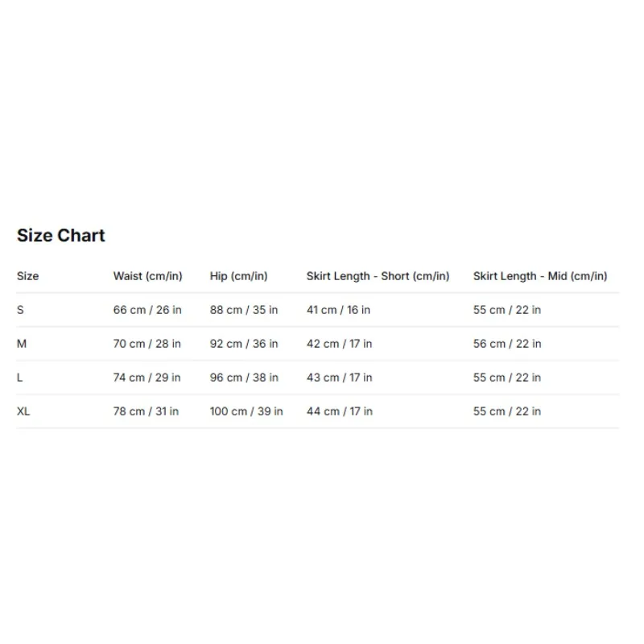Click the 100 cm / 39 in hip value
Screen dimensions: 644x644
(x=246, y=411)
